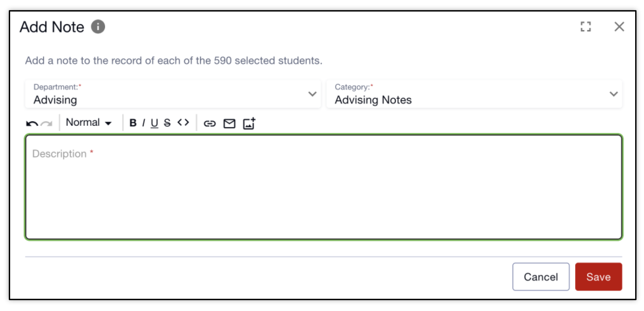
Task: Undo the last edit
Action: (x=32, y=123)
